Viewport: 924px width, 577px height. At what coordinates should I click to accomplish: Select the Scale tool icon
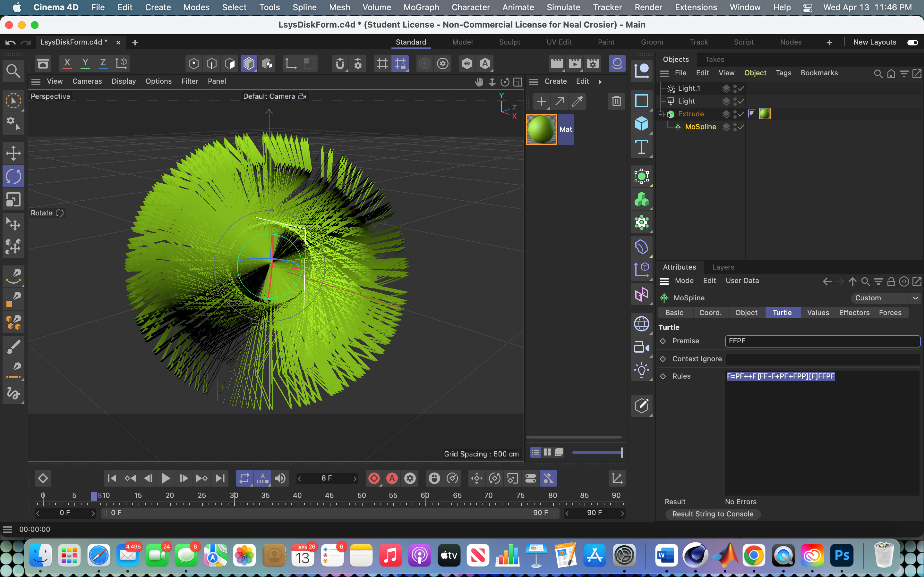(x=13, y=200)
